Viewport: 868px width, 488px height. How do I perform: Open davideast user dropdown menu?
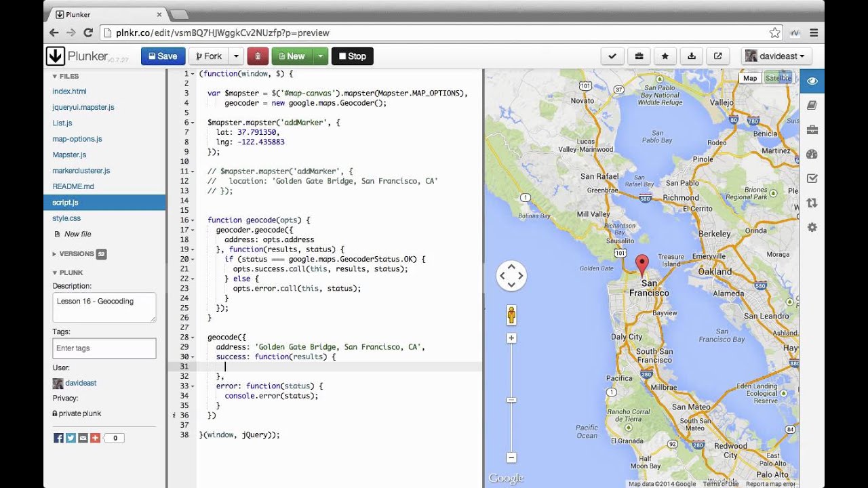coord(776,56)
